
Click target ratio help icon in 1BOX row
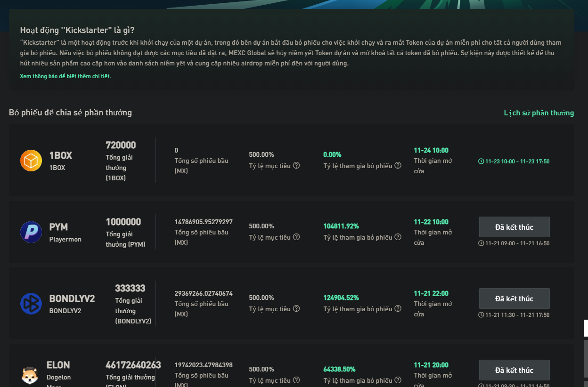coord(296,165)
